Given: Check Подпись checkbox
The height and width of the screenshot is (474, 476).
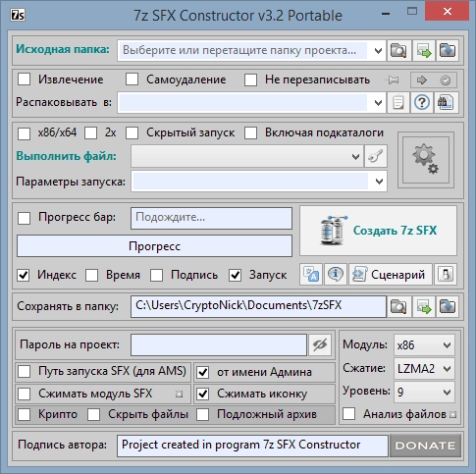Looking at the screenshot, I should coord(156,275).
